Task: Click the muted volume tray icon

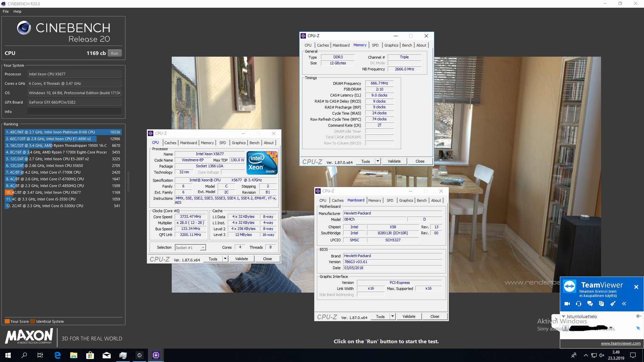Action: [602, 355]
